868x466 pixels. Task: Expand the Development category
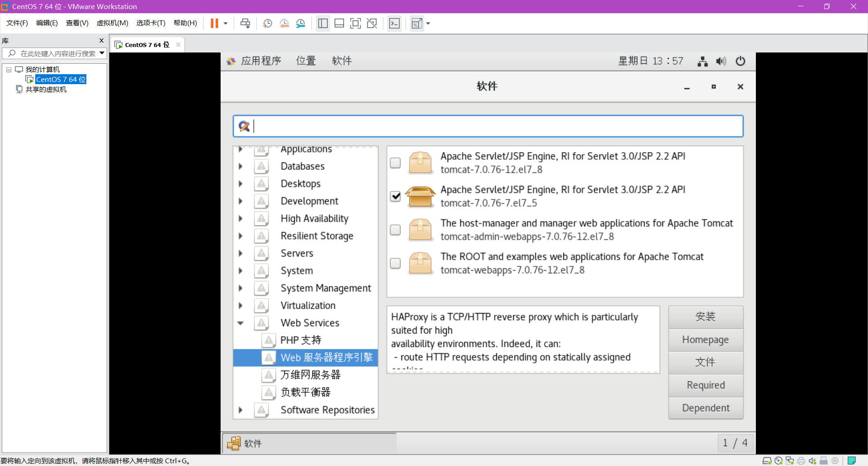click(x=241, y=201)
